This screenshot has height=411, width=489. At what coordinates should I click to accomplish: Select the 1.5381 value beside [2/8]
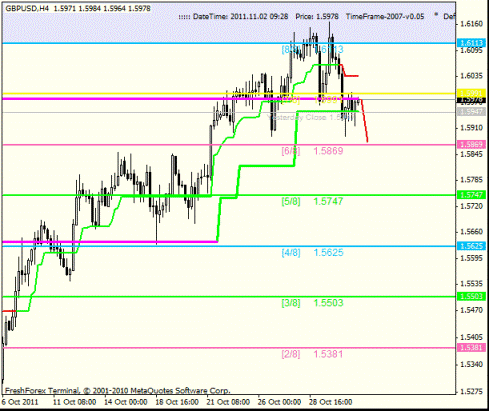[x=328, y=354]
